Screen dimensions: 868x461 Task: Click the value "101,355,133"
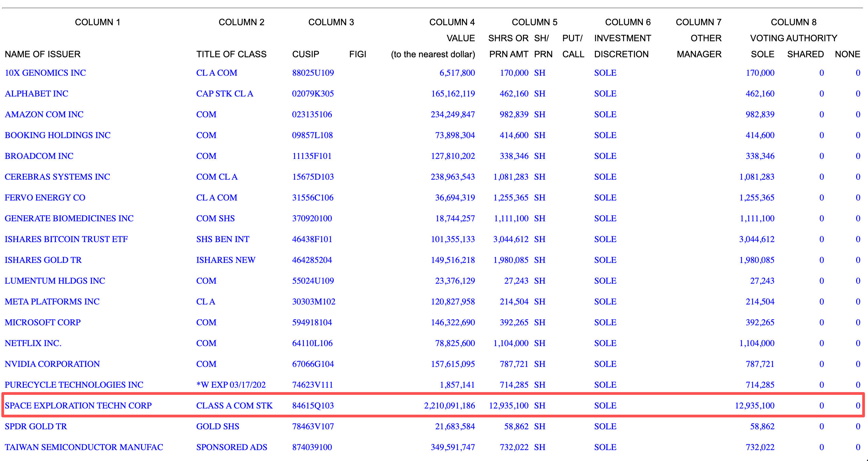[x=453, y=239]
